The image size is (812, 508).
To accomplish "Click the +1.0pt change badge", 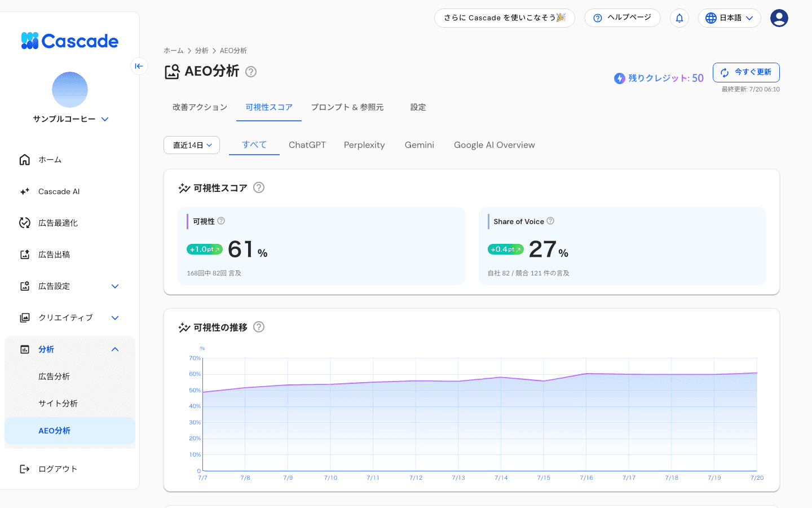I will point(205,249).
